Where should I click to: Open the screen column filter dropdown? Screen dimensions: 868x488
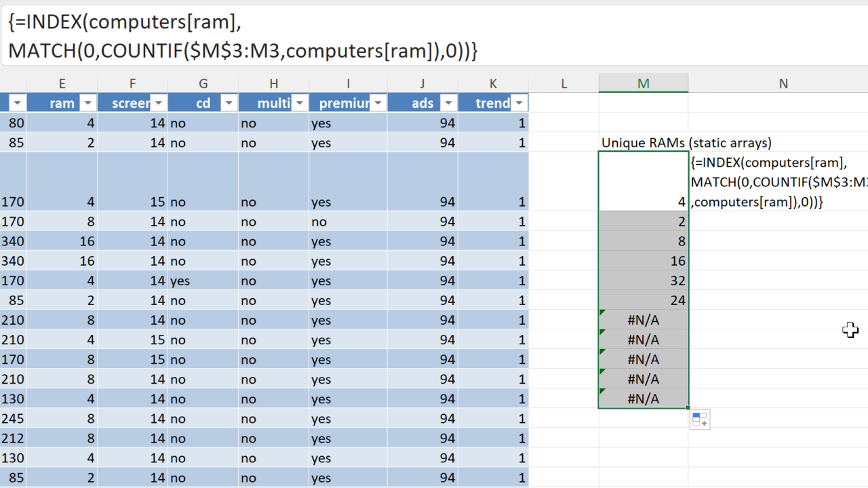coord(159,103)
